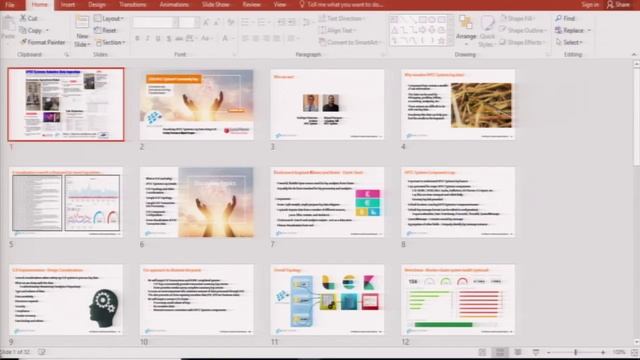Click the Share button
Viewport: 640px width, 360px height.
click(618, 4)
